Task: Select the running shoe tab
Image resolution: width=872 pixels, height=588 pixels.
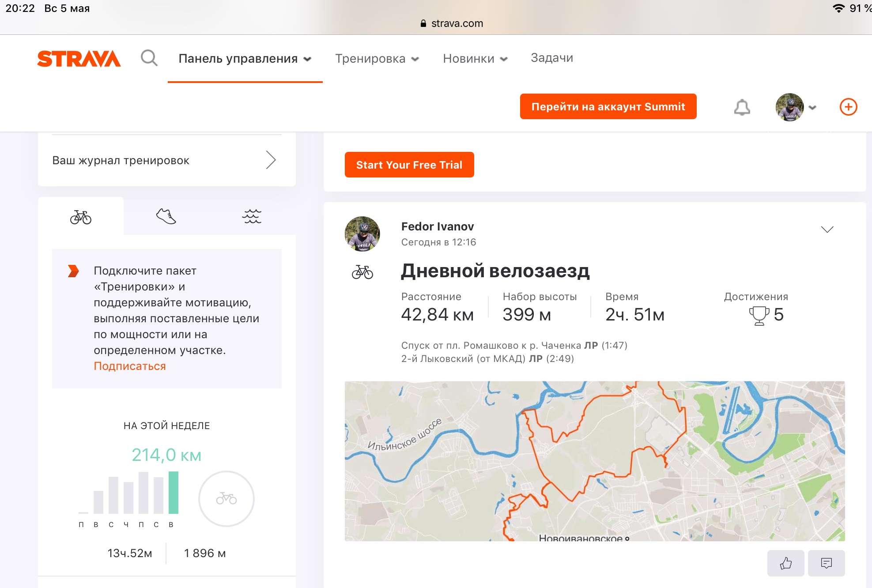Action: click(x=166, y=216)
